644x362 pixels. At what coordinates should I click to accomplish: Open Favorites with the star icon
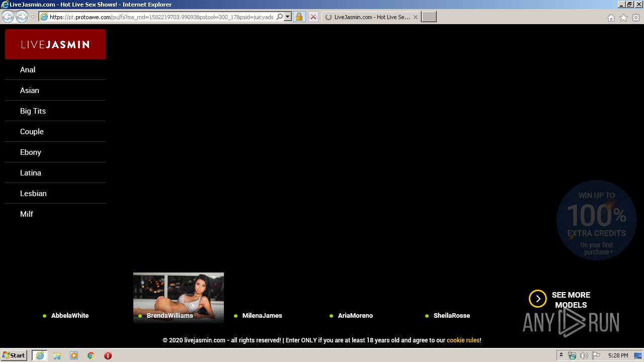click(623, 18)
